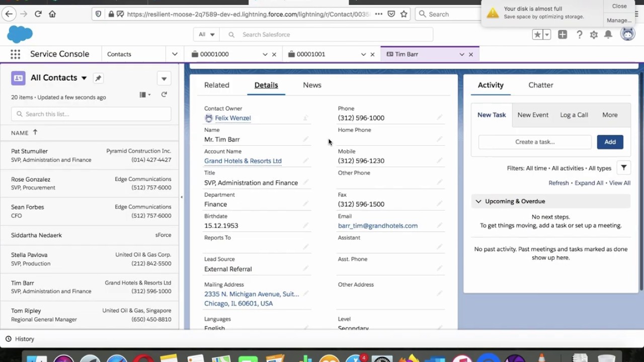Image resolution: width=644 pixels, height=362 pixels.
Task: Close tab 00001000
Action: click(x=274, y=54)
